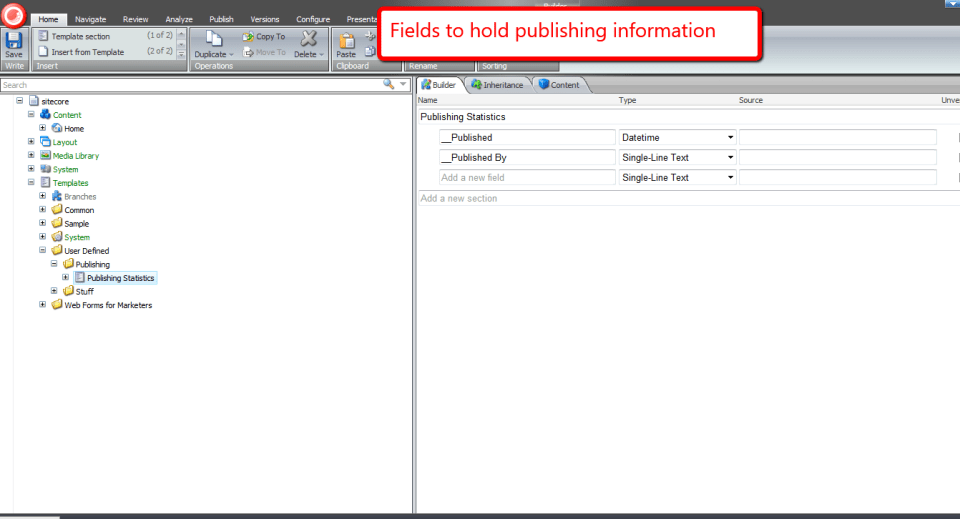Click the User Defined folder icon

point(57,250)
